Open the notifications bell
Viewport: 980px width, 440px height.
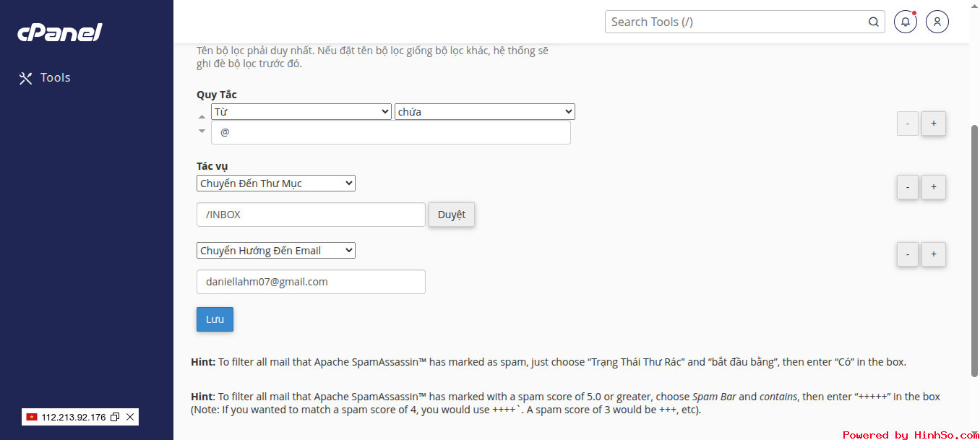906,22
